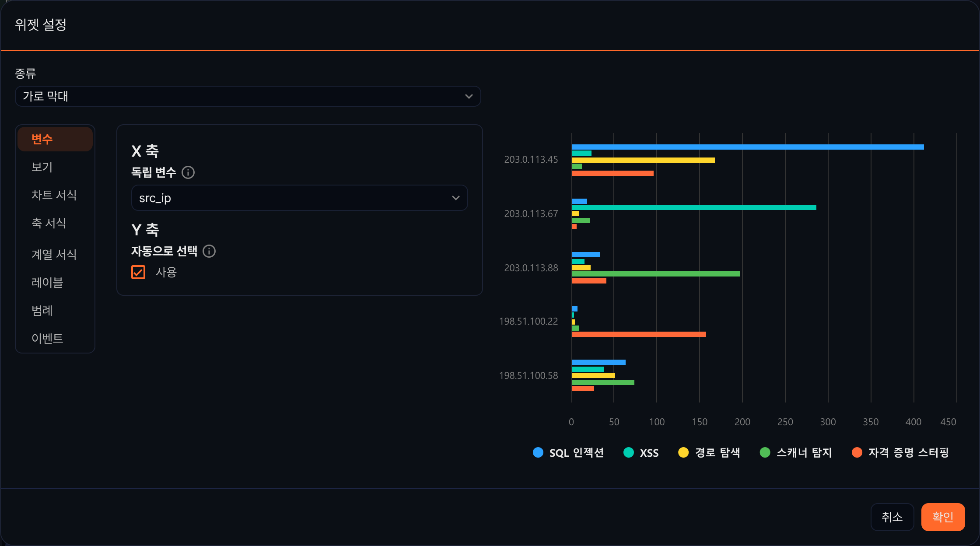Open the info icon beside 자동으로 선택

(209, 251)
